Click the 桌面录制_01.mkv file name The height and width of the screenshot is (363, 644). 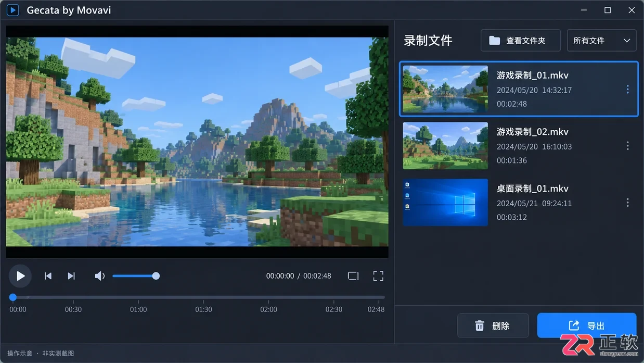coord(532,189)
